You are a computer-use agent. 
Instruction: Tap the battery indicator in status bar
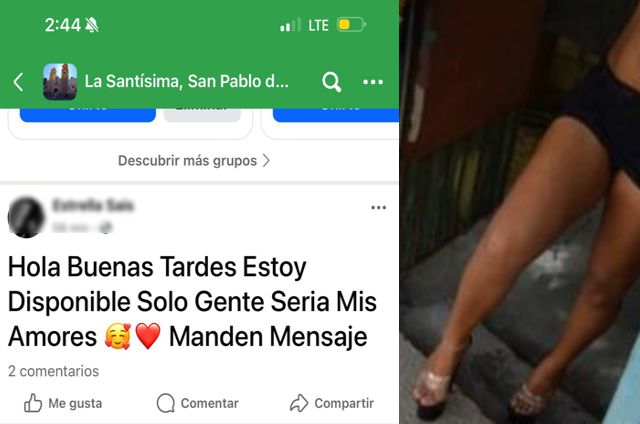[351, 25]
